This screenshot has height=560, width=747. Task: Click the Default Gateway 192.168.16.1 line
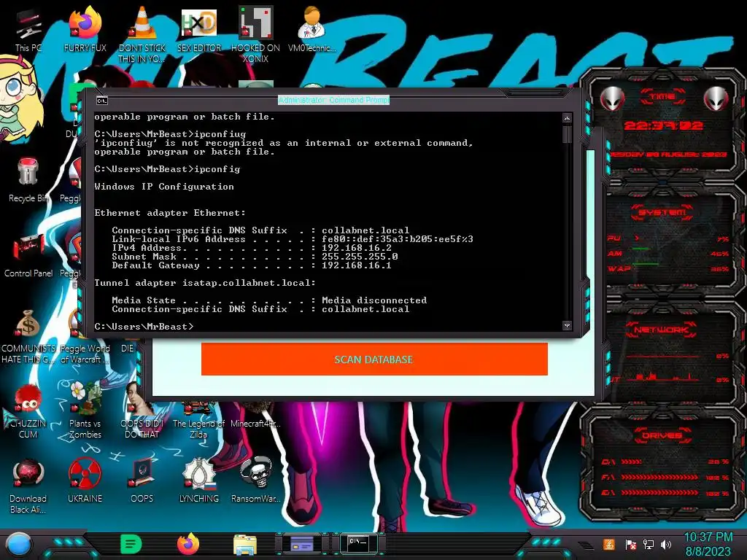tap(252, 265)
